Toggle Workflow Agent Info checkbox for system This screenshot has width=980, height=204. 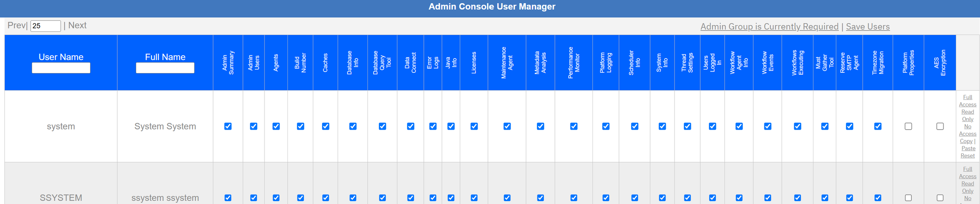739,126
